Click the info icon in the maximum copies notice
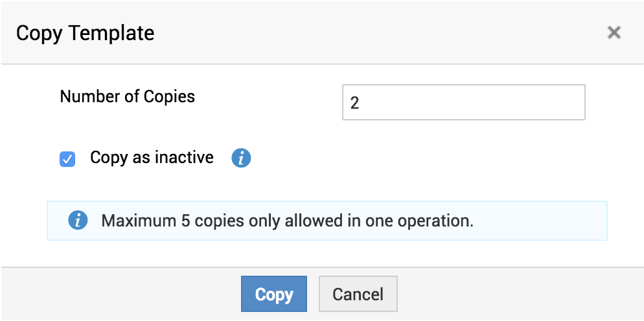The width and height of the screenshot is (644, 321). [78, 221]
